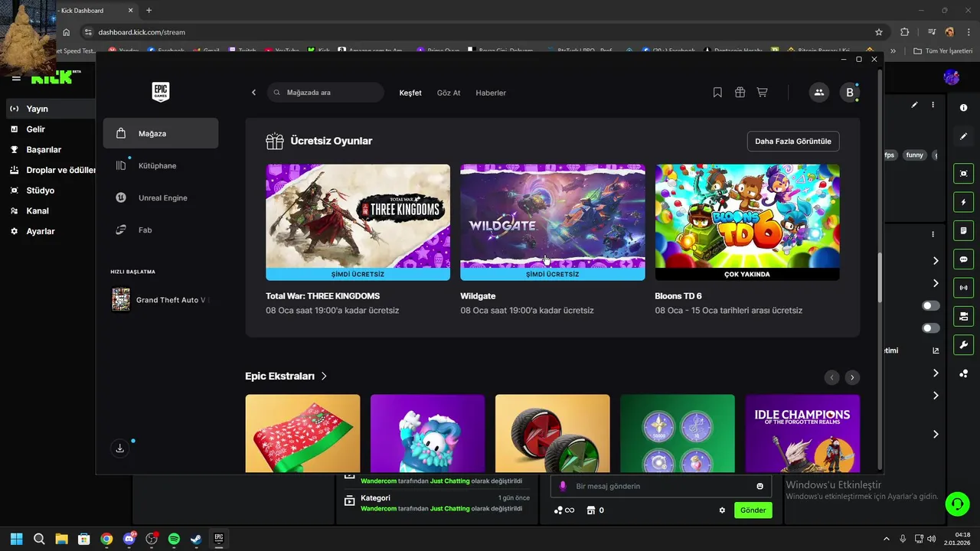Toggle the upper switch in Kick panel
This screenshot has width=980, height=551.
click(x=931, y=305)
